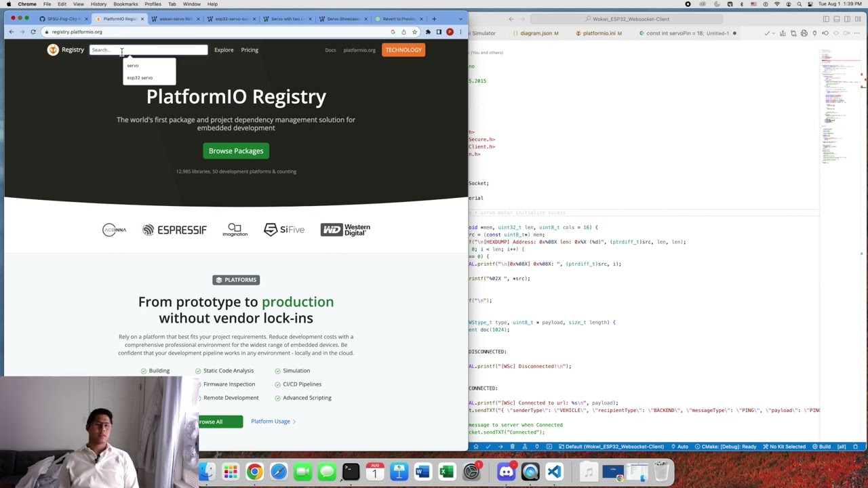This screenshot has width=868, height=488.
Task: Expand the build checkmark dropdown in VS Code toolbar
Action: [774, 33]
